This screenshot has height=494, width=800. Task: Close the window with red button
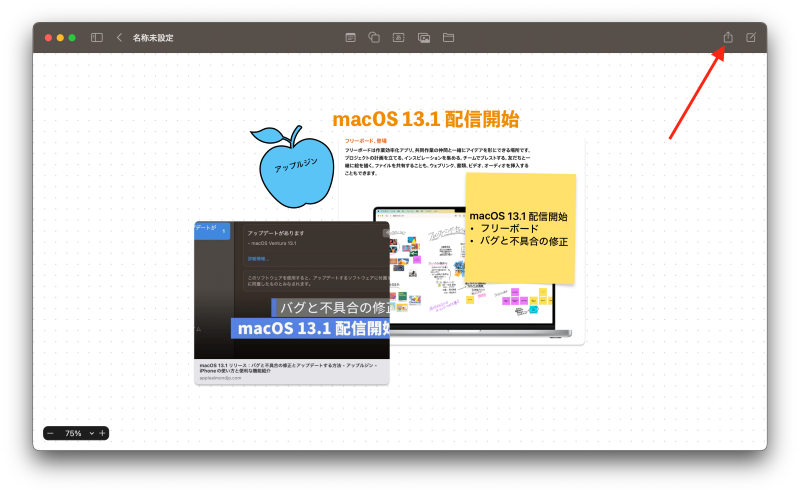click(48, 38)
